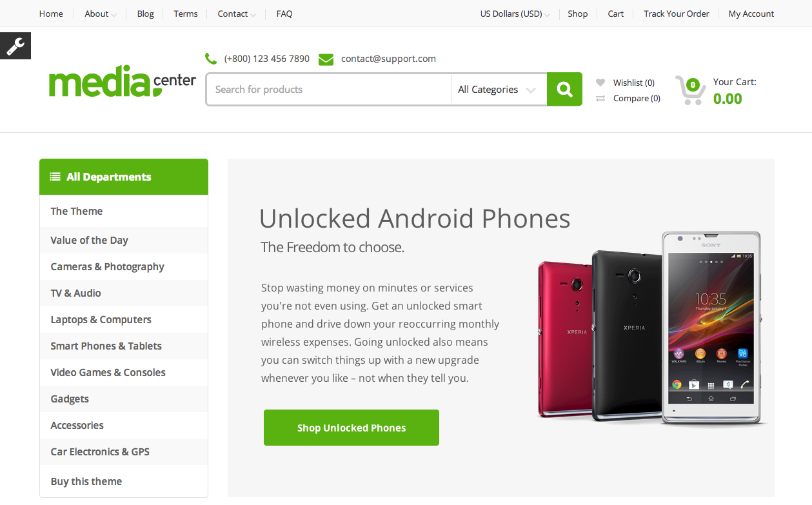Select Video Games & Consoles department

[108, 372]
